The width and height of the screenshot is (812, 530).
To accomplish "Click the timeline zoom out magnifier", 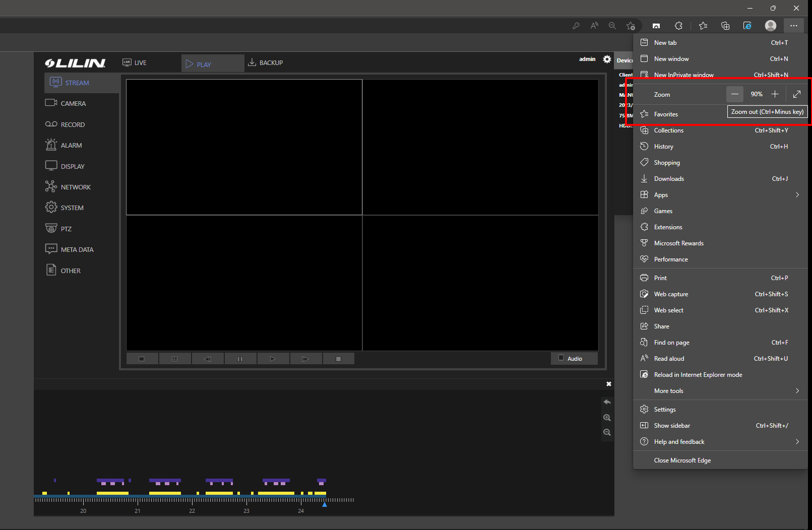I will [x=607, y=432].
